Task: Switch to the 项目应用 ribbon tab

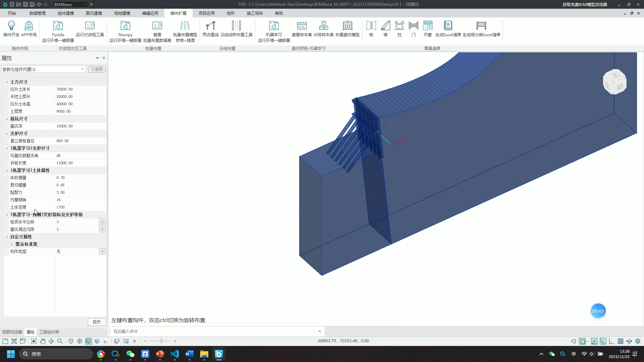Action: pyautogui.click(x=206, y=13)
